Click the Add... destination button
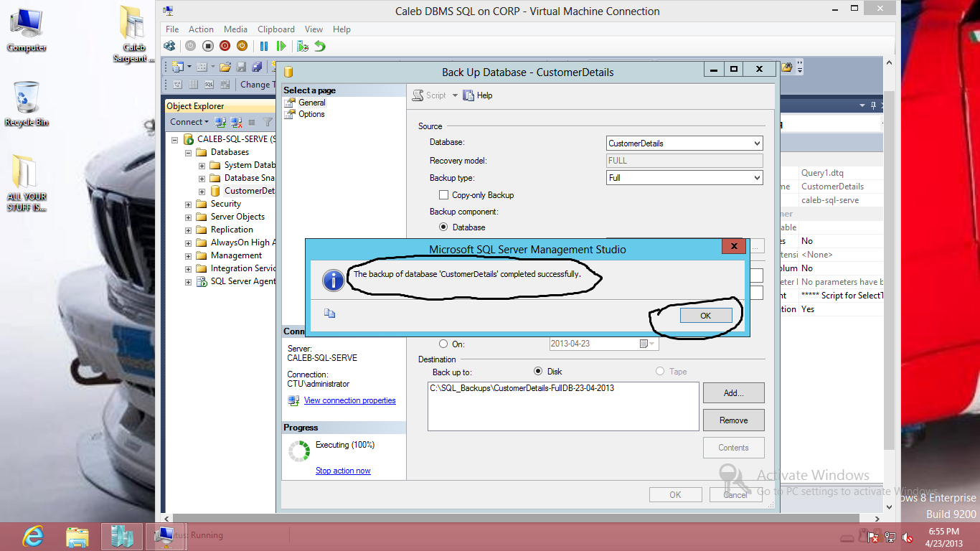This screenshot has height=551, width=980. pyautogui.click(x=733, y=393)
